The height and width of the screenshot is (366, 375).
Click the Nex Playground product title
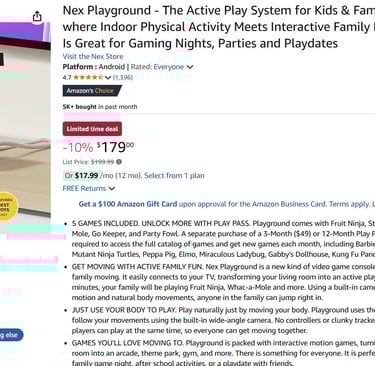click(x=219, y=27)
